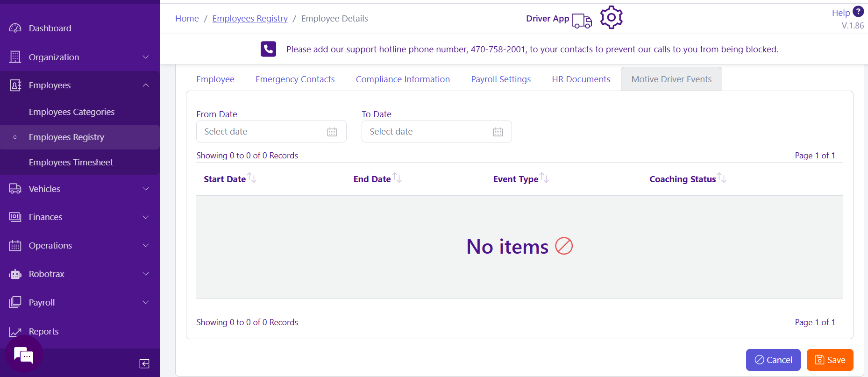Expand the Operations menu chevron
This screenshot has height=377, width=868.
pyautogui.click(x=146, y=245)
